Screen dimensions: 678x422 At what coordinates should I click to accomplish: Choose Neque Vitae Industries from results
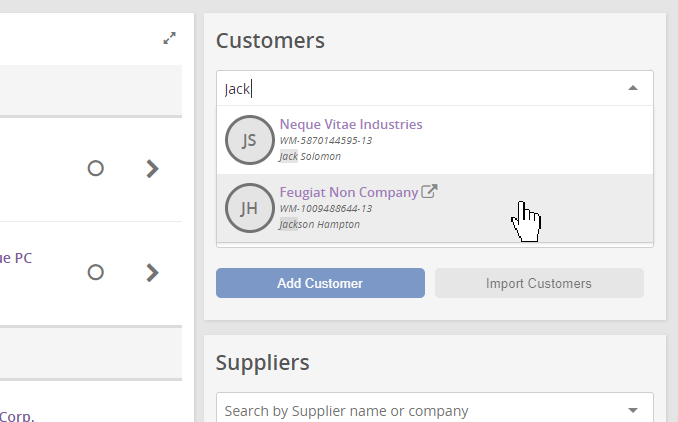[x=351, y=124]
